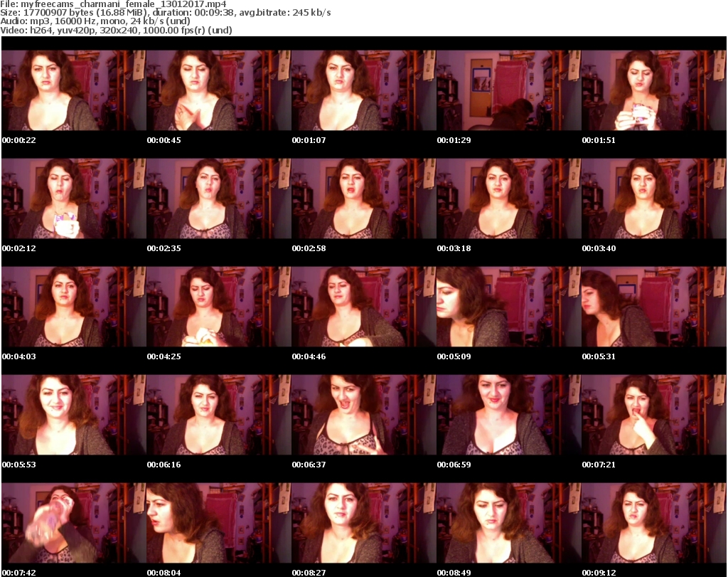
Task: Open the thumbnail above timestamp 00:04:46
Action: point(364,307)
